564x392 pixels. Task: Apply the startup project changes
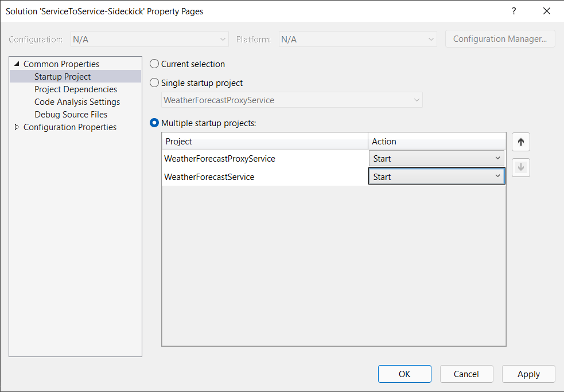click(528, 374)
